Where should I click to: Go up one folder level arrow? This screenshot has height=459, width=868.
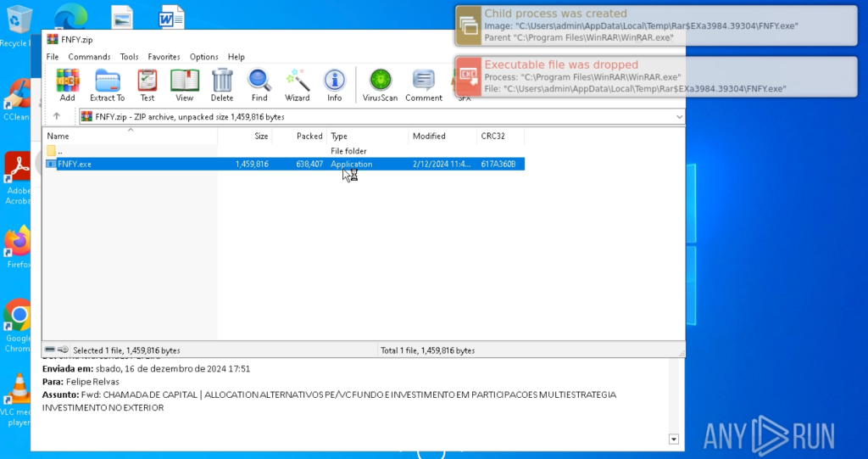click(x=57, y=116)
